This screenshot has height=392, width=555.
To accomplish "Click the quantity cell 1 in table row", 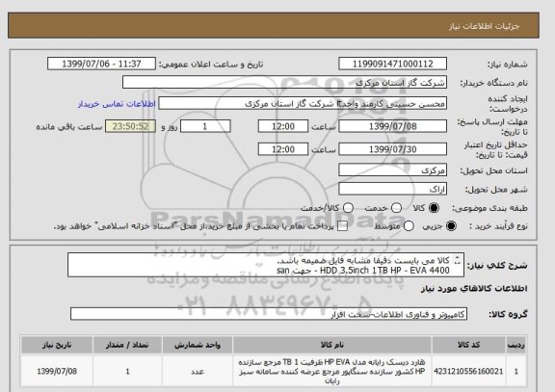I will tap(127, 372).
